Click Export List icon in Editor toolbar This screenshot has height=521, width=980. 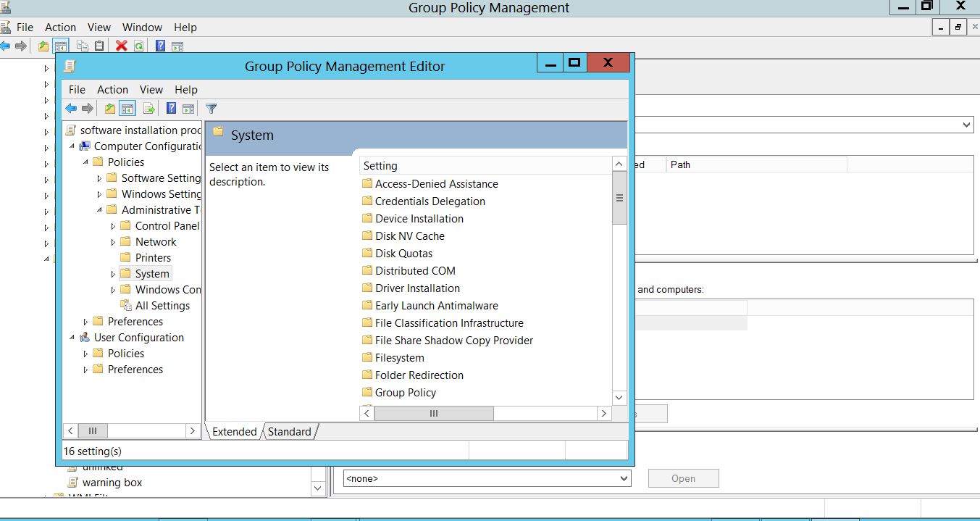[x=148, y=109]
